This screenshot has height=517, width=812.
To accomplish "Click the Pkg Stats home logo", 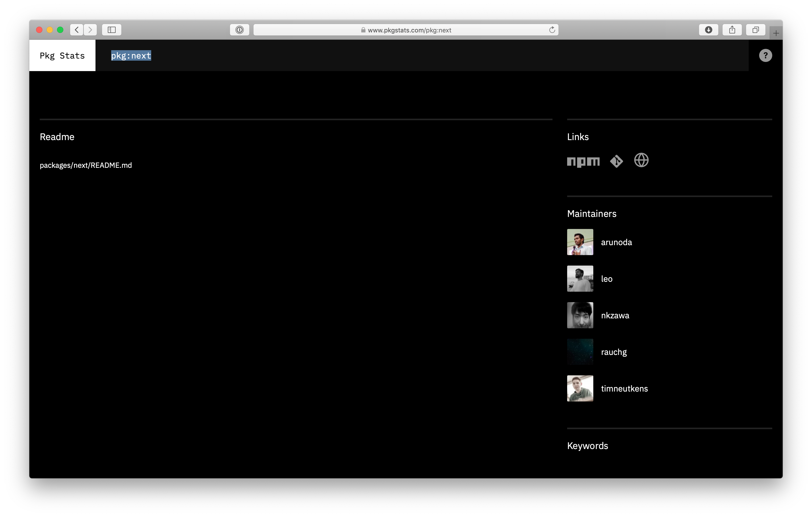I will pos(62,56).
